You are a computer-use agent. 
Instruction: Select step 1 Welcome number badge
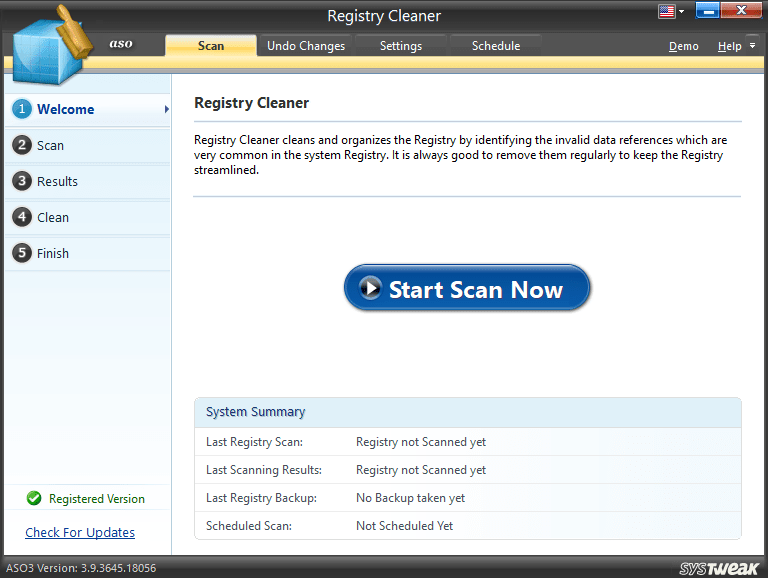[x=22, y=109]
